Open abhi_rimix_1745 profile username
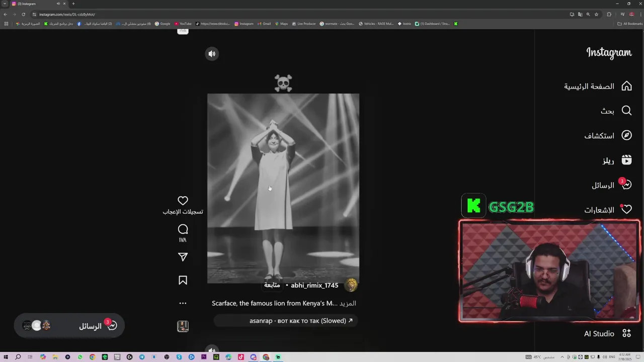The width and height of the screenshot is (644, 362). coord(314,285)
